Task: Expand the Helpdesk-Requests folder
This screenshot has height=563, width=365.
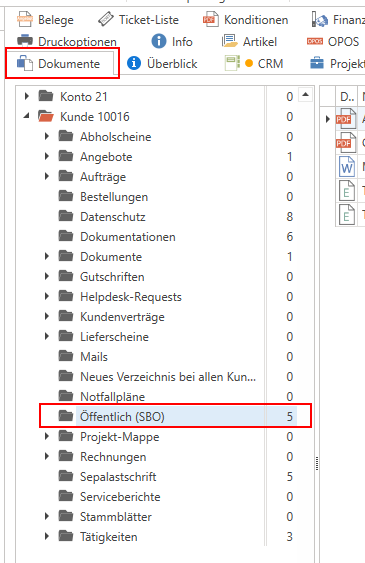Action: 47,296
